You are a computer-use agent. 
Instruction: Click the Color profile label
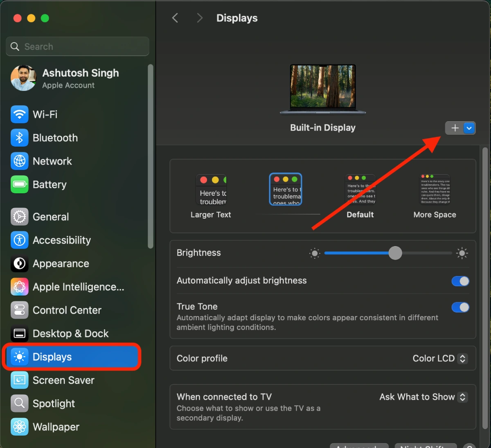point(202,358)
